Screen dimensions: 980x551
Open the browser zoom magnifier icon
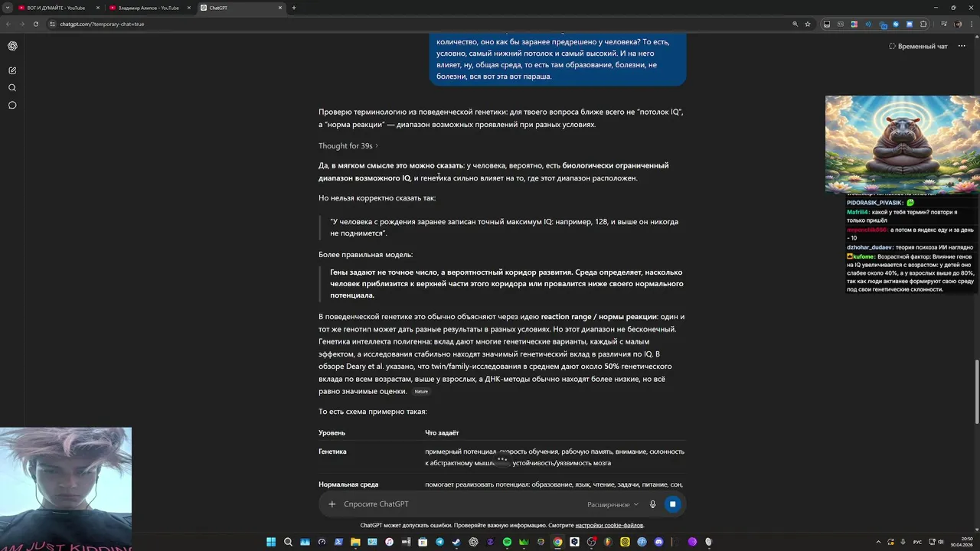pos(795,24)
